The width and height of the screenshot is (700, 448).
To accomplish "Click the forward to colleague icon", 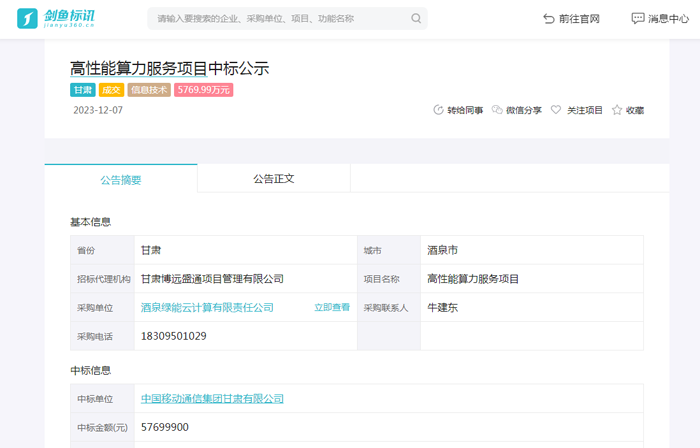I will tap(438, 110).
